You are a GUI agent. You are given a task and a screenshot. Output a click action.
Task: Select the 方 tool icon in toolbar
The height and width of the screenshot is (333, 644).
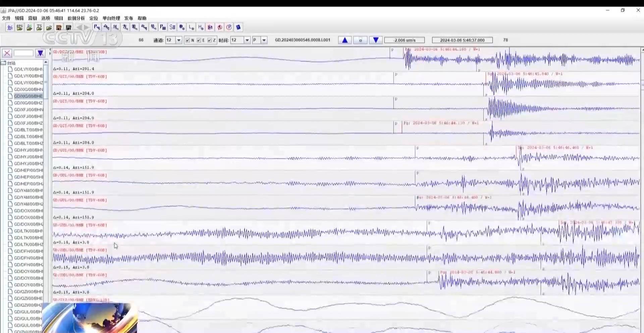pos(125,27)
